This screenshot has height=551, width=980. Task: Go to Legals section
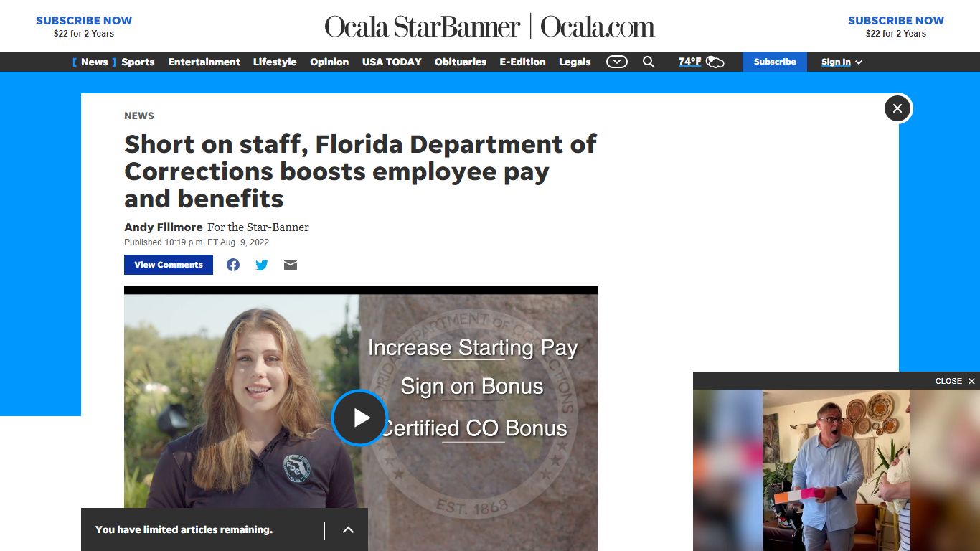[x=575, y=62]
